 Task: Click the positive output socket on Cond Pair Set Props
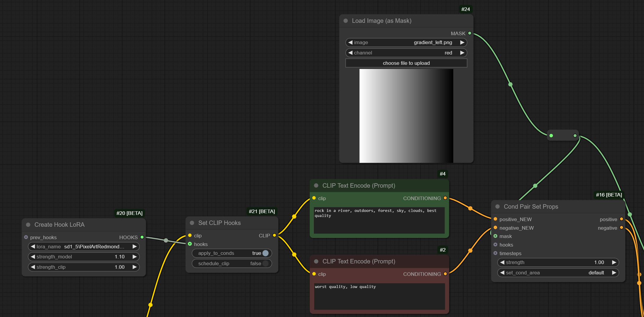[622, 219]
